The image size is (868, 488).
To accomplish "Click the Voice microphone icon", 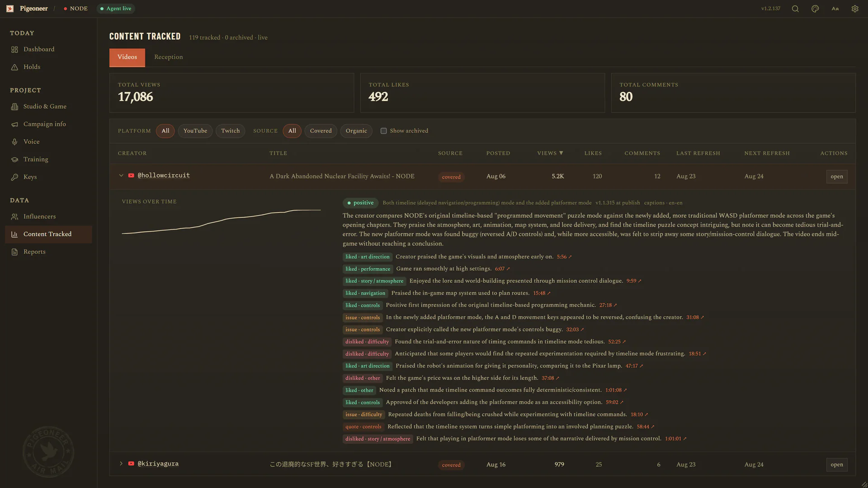I will click(14, 142).
